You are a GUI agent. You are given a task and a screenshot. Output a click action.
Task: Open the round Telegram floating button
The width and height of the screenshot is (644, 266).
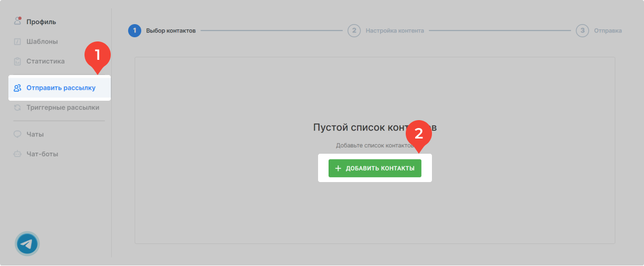click(27, 243)
